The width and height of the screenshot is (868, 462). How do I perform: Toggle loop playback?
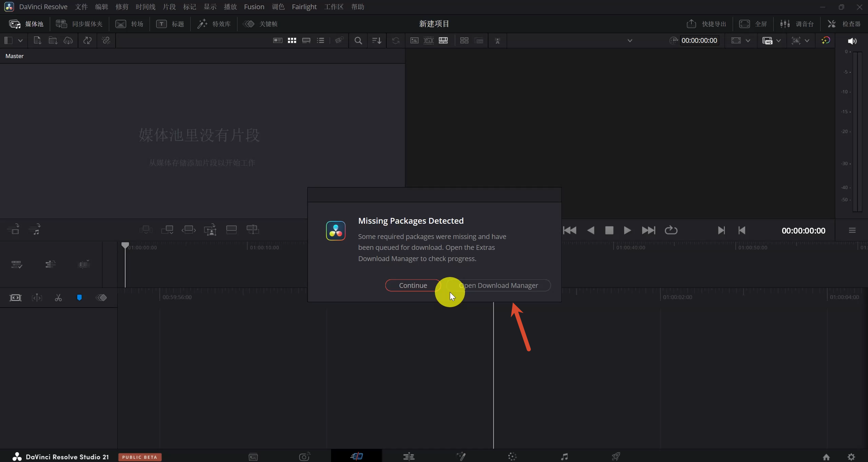pos(671,230)
